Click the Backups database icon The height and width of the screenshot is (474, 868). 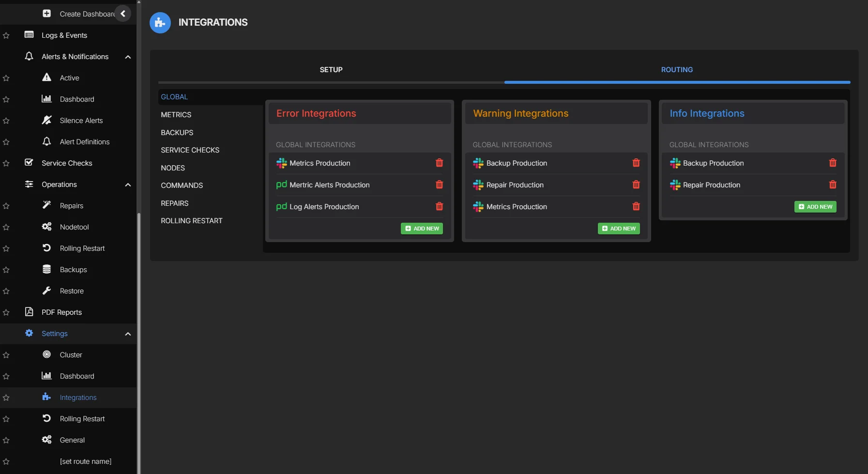[46, 269]
